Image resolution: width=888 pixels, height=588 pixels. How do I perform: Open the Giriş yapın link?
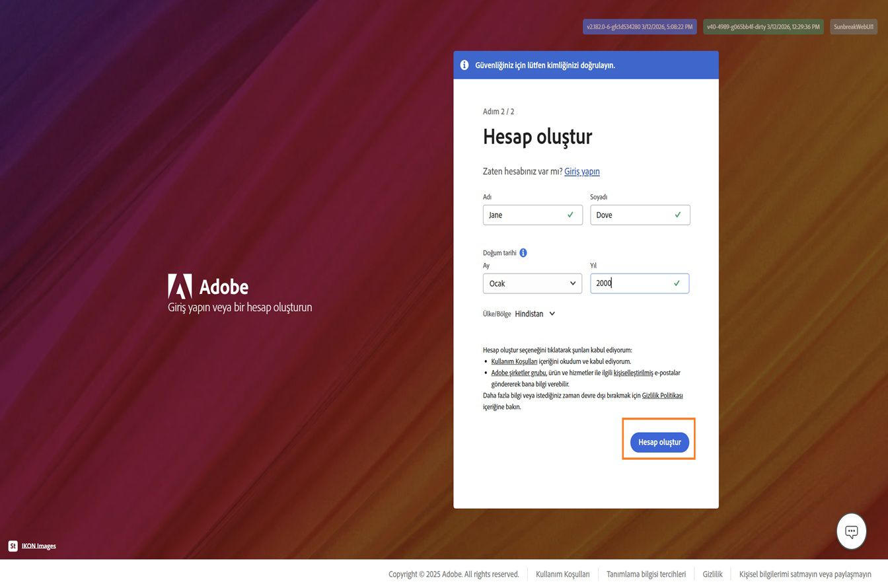581,171
